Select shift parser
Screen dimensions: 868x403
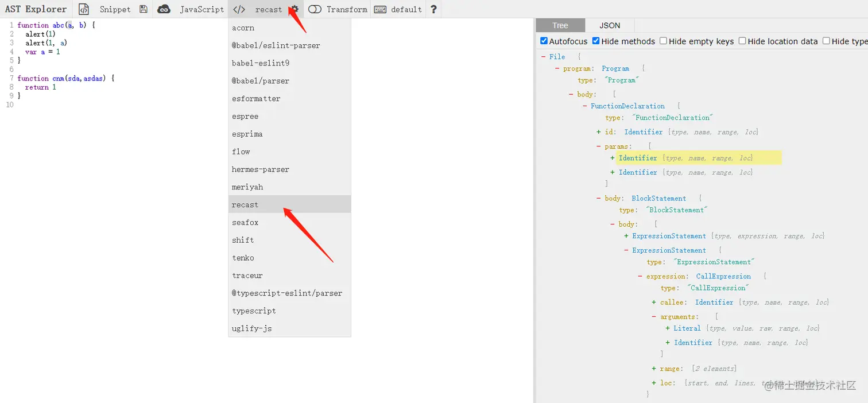click(x=289, y=240)
